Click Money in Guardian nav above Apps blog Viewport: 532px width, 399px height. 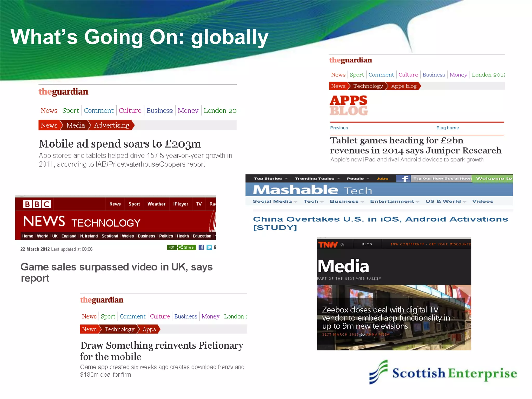pyautogui.click(x=458, y=75)
